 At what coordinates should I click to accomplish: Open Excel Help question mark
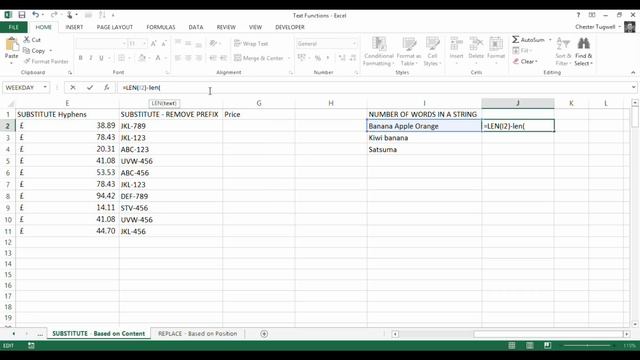578,15
